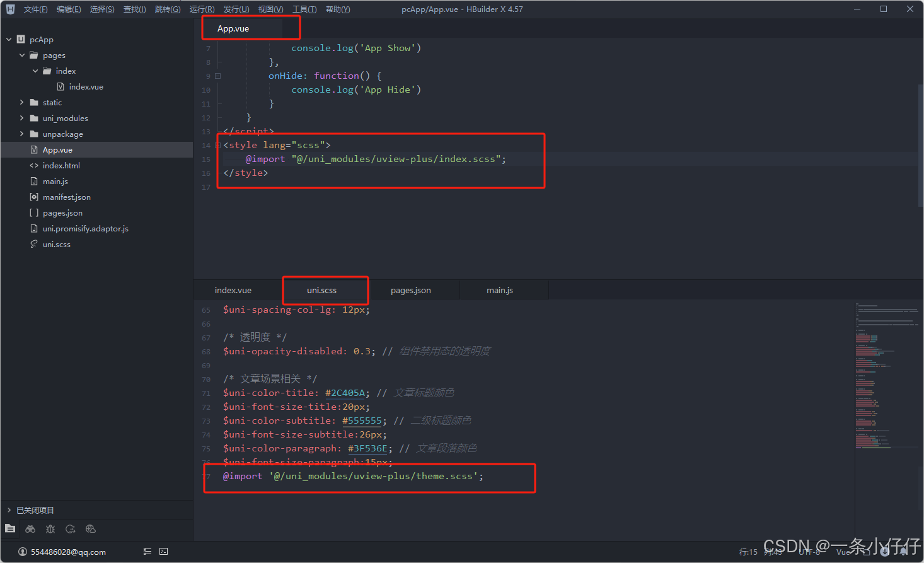Click the #3F536E color value

pyautogui.click(x=368, y=448)
